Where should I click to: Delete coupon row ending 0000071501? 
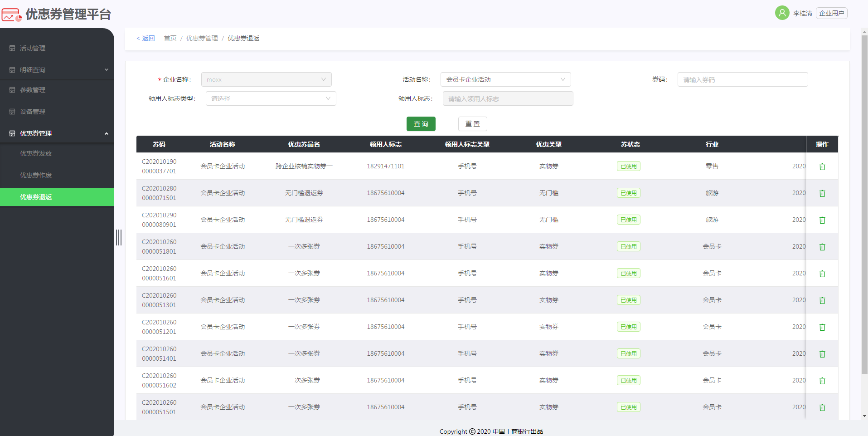tap(822, 193)
